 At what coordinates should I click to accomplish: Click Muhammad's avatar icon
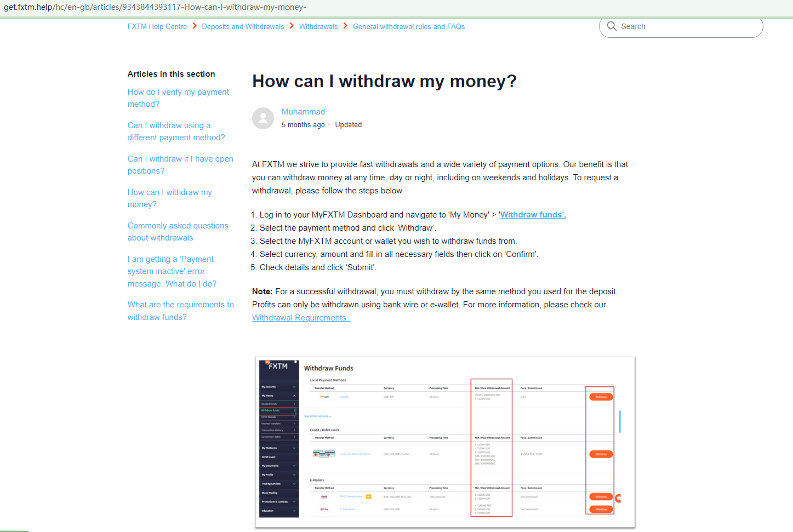point(263,118)
